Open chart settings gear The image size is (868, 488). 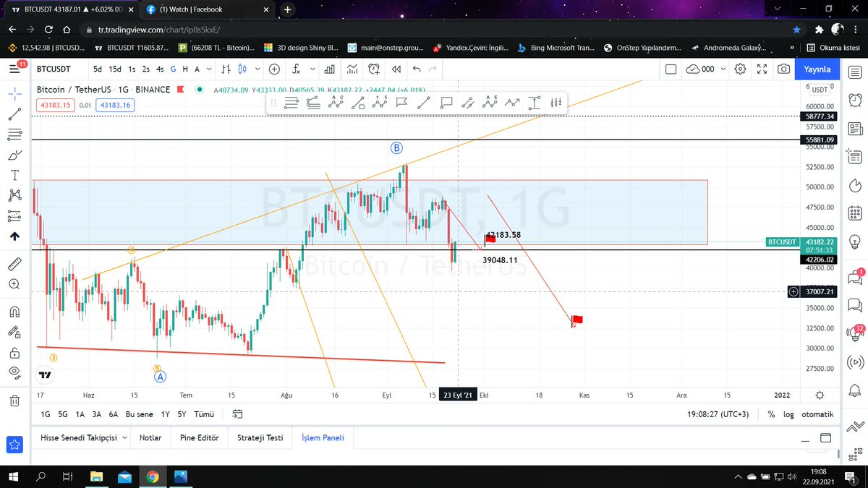[740, 69]
